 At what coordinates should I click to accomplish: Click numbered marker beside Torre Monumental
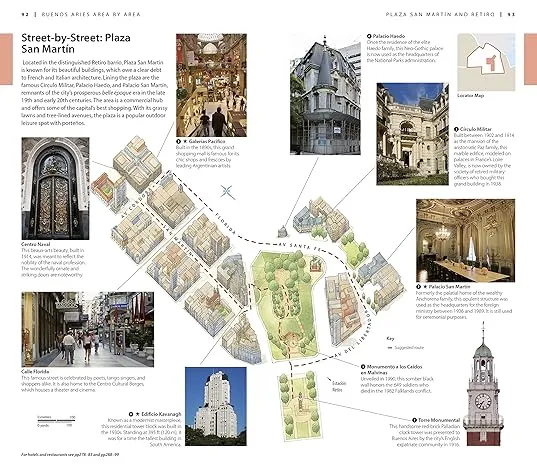click(x=414, y=420)
